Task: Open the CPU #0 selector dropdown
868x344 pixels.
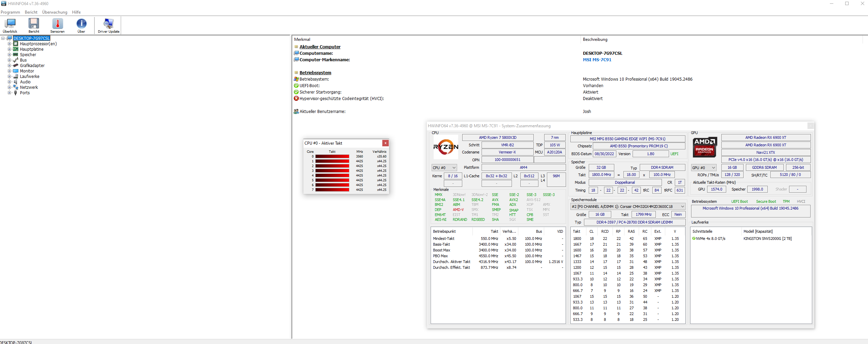Action: [444, 168]
